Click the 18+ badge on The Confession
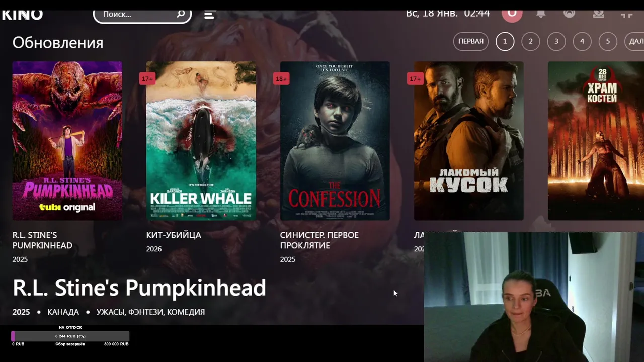644x362 pixels. [x=281, y=79]
